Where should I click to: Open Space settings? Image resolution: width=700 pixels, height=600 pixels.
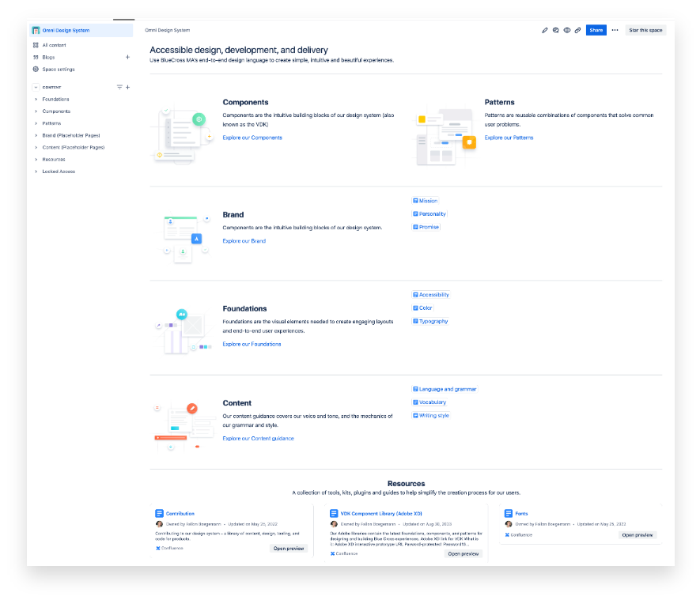tap(59, 69)
